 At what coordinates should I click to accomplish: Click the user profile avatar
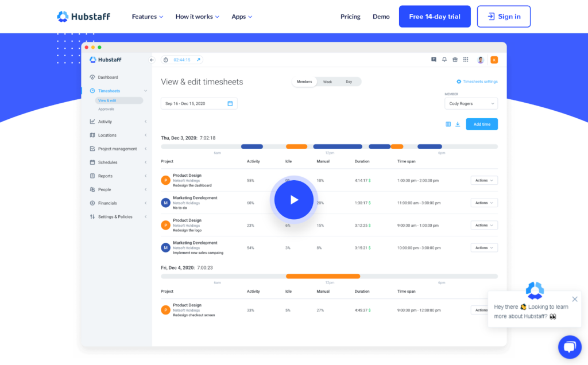(x=481, y=60)
